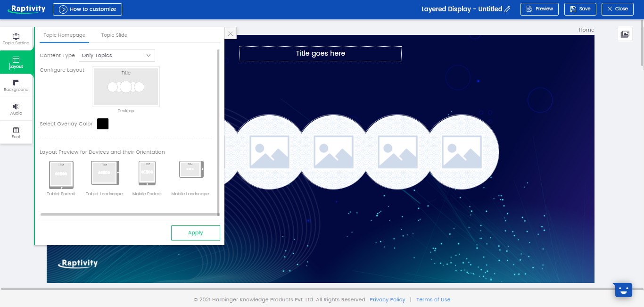This screenshot has height=307, width=644.
Task: Select the Desktop layout thumbnail
Action: [126, 87]
